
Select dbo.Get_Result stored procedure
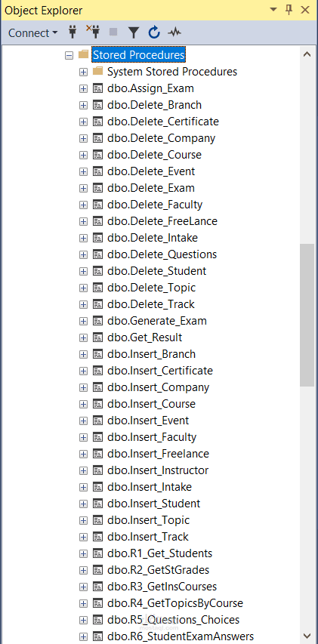144,337
